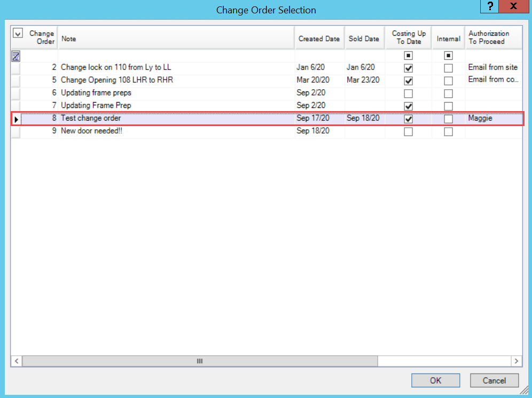This screenshot has height=398, width=532.
Task: Sort by Created Date column header
Action: click(319, 38)
